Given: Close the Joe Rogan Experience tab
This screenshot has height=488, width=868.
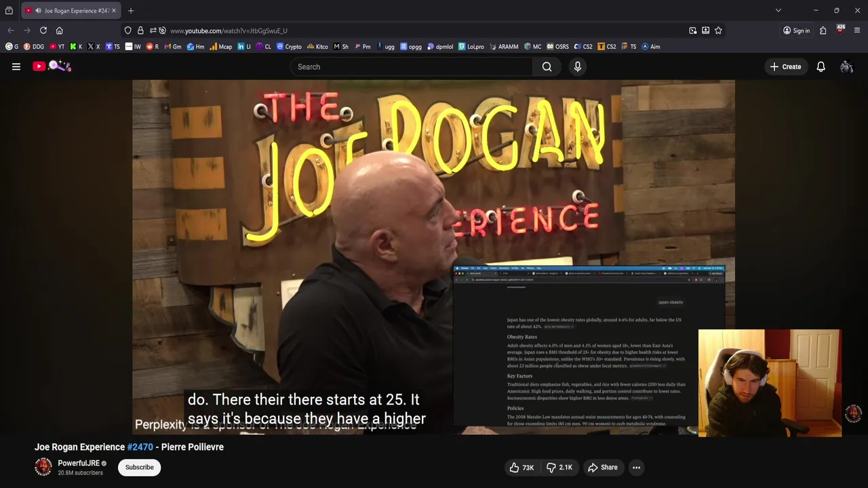Looking at the screenshot, I should point(114,11).
